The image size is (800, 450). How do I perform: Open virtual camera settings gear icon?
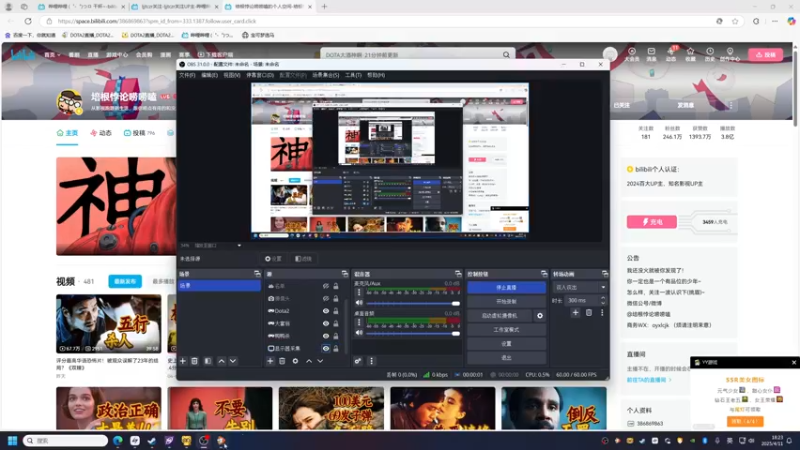540,316
